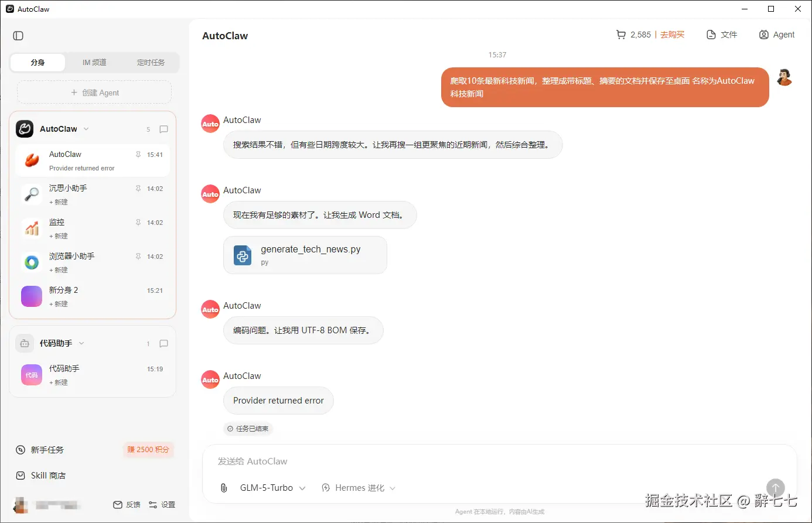Viewport: 812px width, 523px height.
Task: Start new chat in AutoClaw group
Action: [x=164, y=129]
